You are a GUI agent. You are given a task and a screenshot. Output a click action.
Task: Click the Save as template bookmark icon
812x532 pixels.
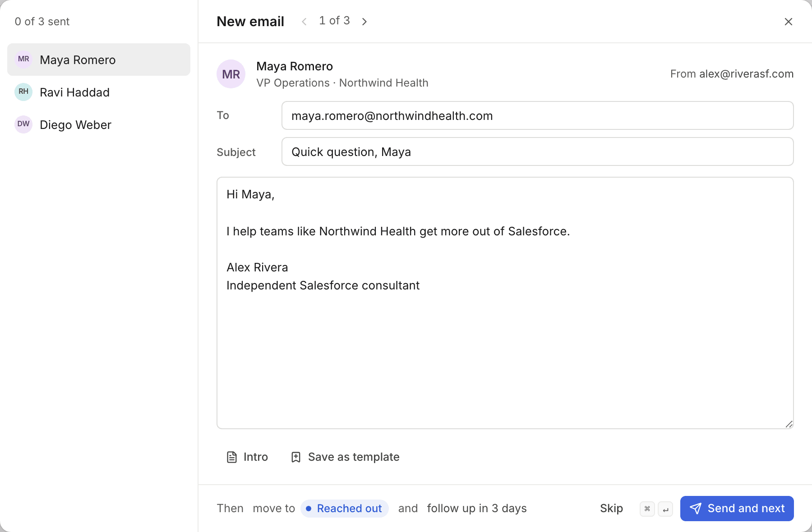point(296,457)
